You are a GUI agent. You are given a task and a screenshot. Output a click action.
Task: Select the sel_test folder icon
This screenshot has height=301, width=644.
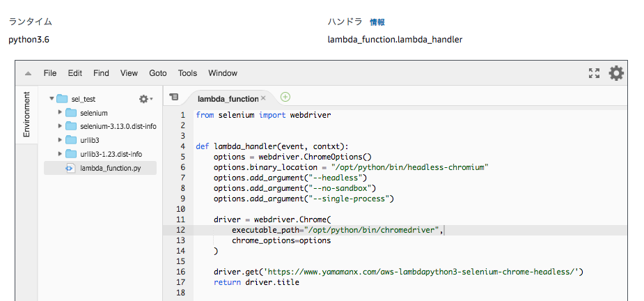[x=62, y=99]
